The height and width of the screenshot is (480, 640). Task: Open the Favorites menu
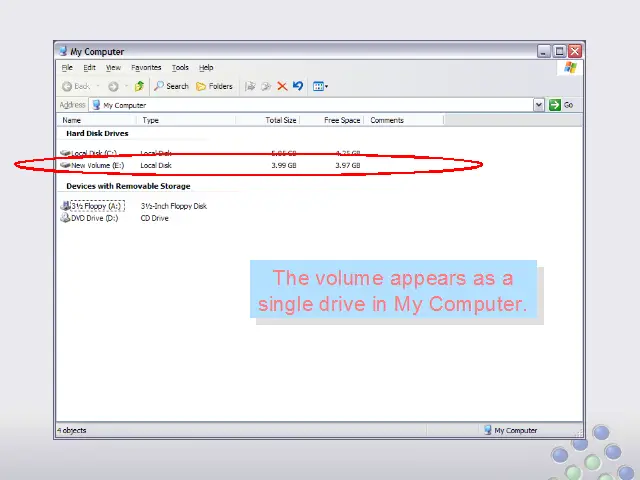click(146, 68)
